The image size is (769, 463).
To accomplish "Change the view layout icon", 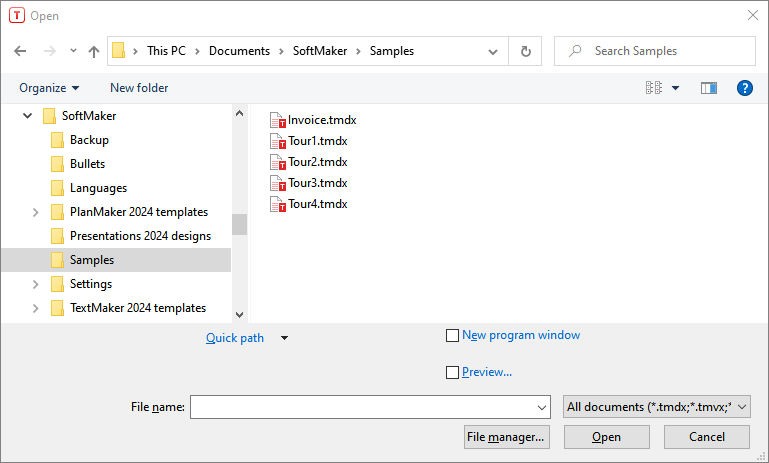I will click(654, 88).
